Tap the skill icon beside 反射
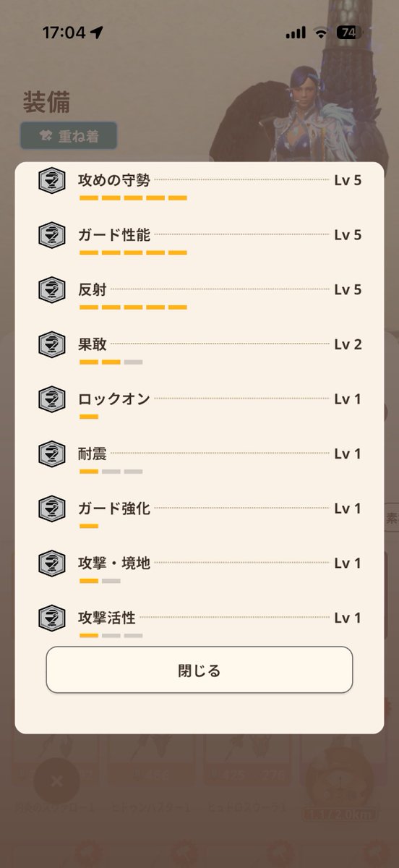This screenshot has height=868, width=399. [x=51, y=290]
